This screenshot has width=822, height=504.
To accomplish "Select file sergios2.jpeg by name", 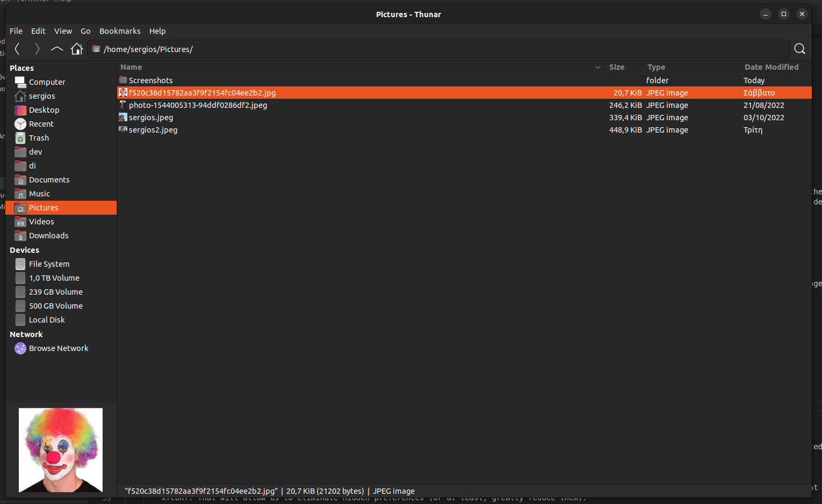I will pyautogui.click(x=153, y=130).
